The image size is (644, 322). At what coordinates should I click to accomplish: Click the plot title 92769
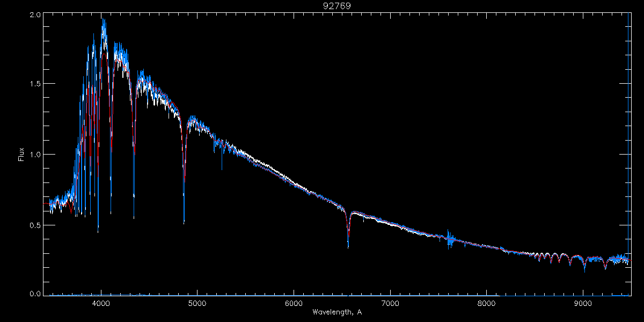pos(337,6)
